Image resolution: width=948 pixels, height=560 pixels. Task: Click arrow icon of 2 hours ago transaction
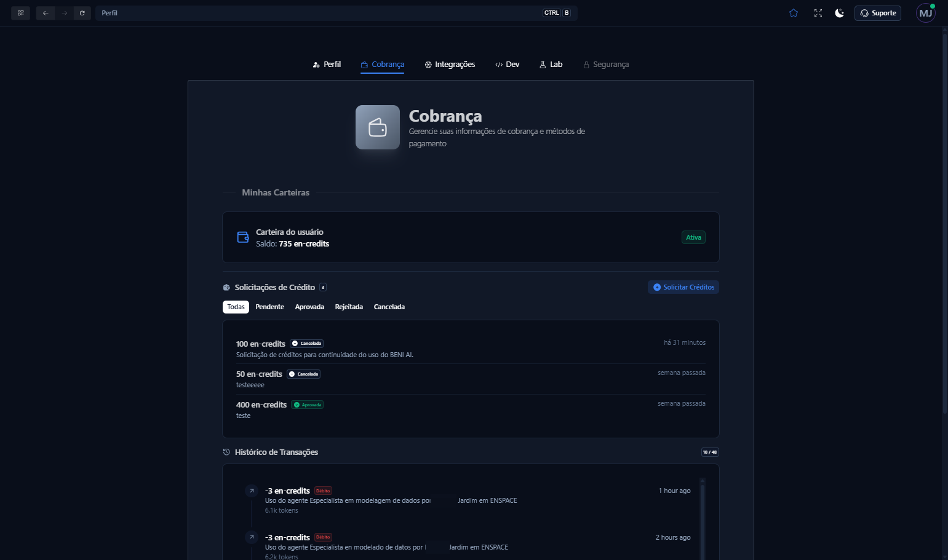pyautogui.click(x=251, y=537)
